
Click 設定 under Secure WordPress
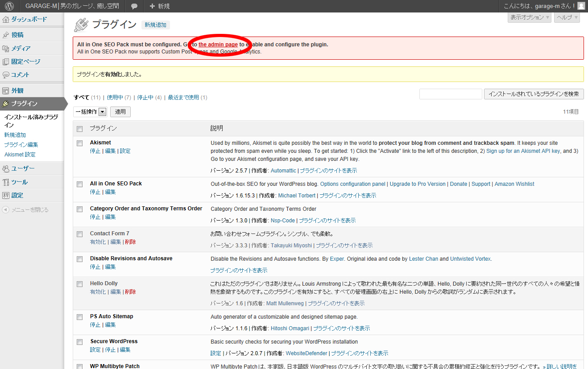point(95,350)
